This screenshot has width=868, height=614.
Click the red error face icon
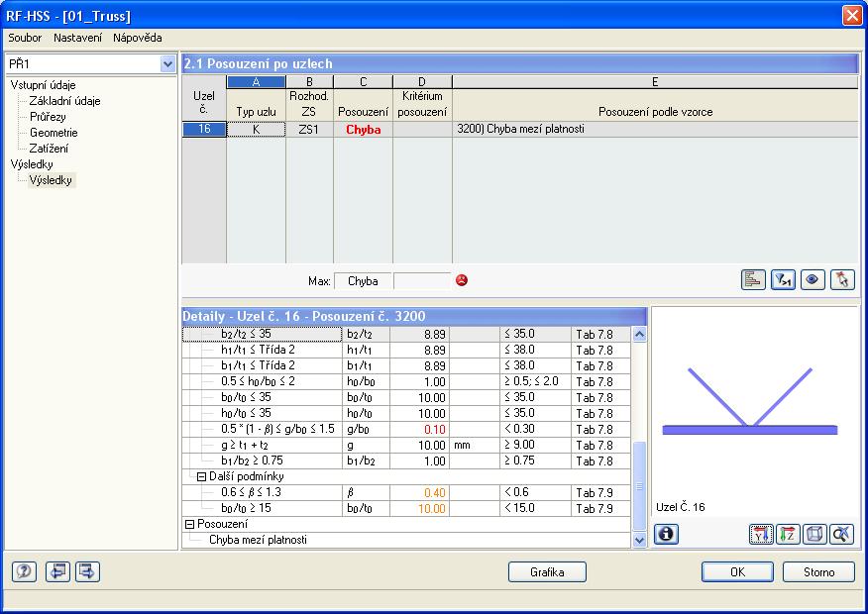(462, 280)
